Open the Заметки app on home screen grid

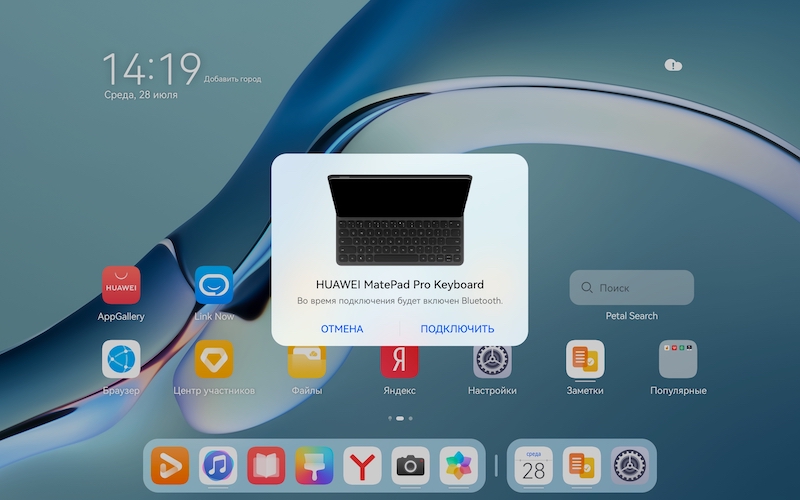tap(585, 359)
